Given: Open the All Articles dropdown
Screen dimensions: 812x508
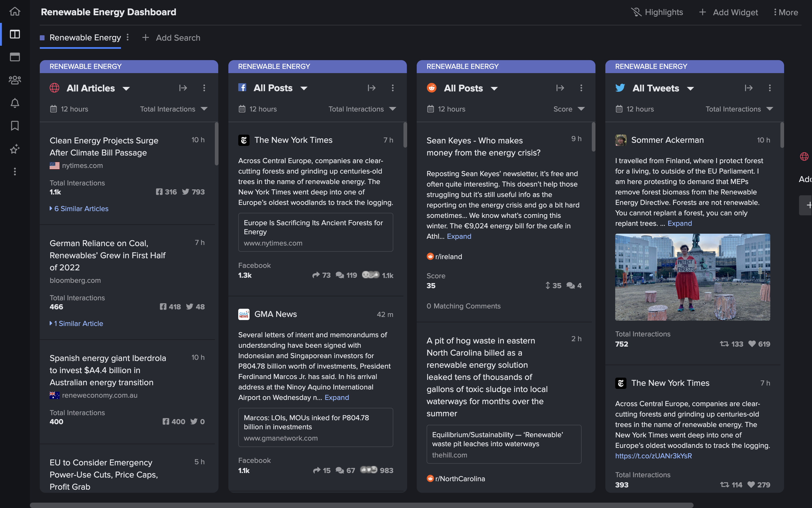Looking at the screenshot, I should (126, 89).
